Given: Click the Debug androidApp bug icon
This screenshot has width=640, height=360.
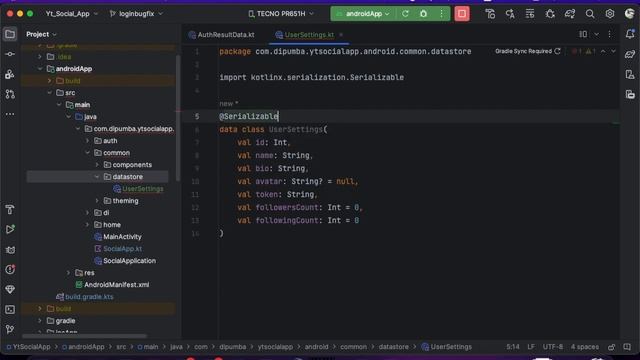Looking at the screenshot, I should tap(423, 14).
